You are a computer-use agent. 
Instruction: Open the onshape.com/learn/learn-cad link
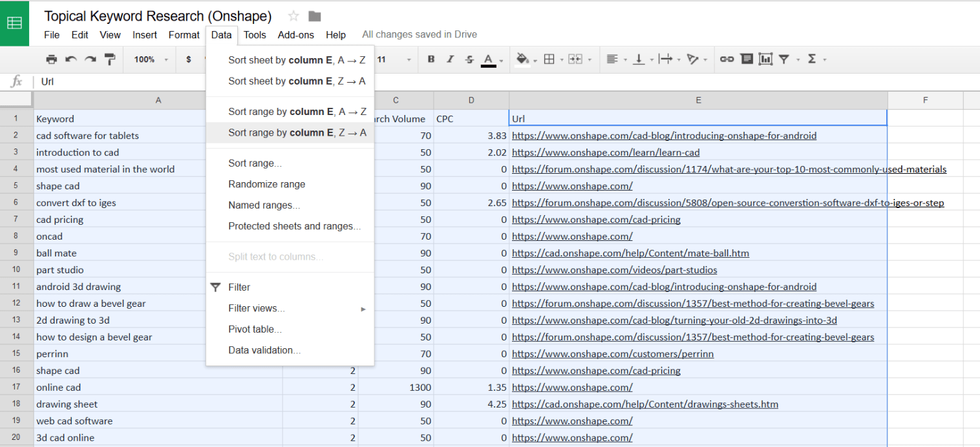point(605,152)
